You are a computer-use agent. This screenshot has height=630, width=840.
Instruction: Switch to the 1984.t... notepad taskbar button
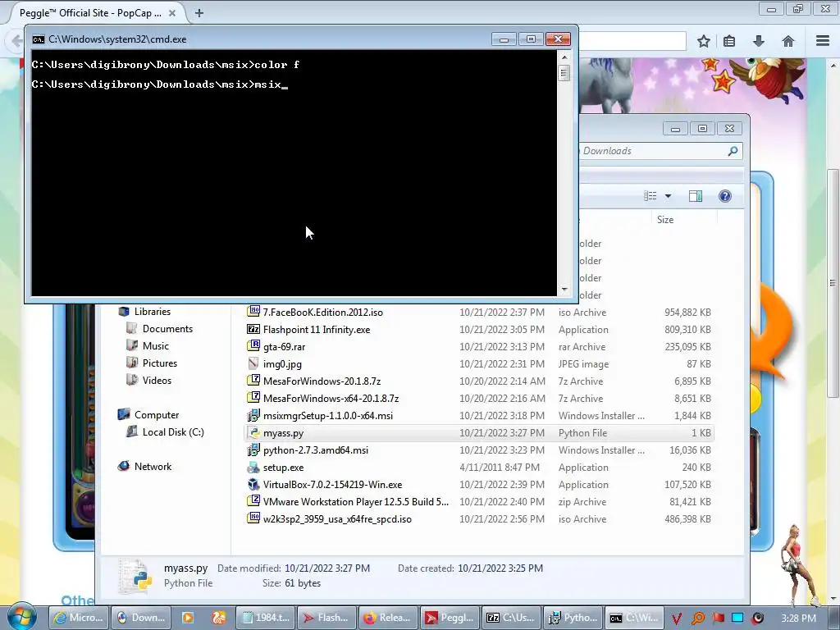[266, 618]
